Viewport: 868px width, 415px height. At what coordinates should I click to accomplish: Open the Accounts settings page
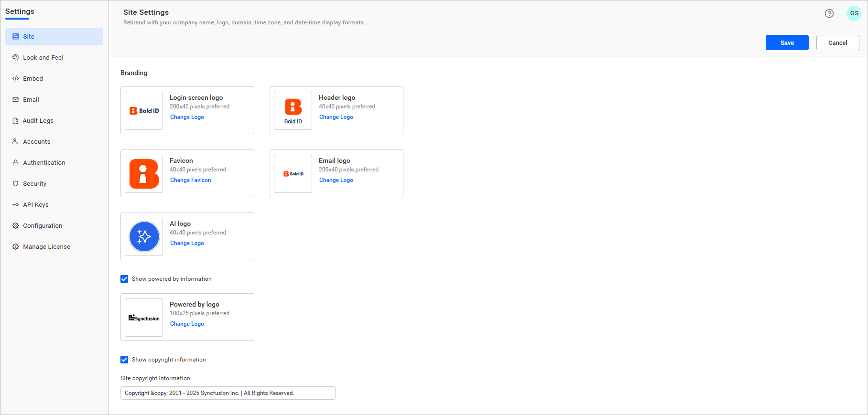point(36,141)
